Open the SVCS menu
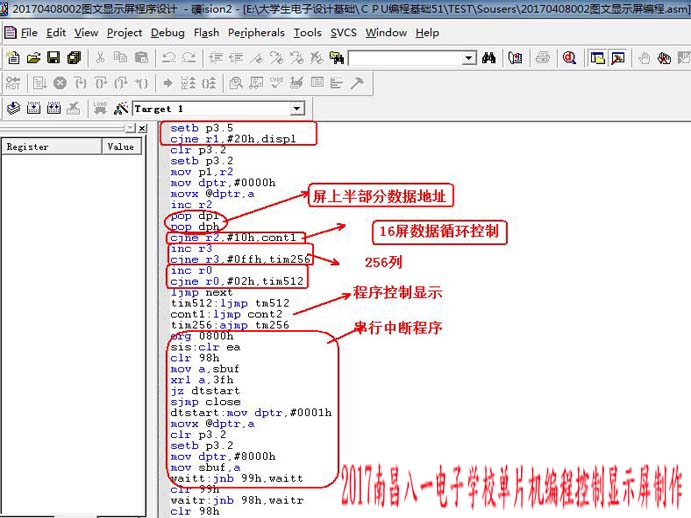Viewport: 691px width, 518px height. 343,33
